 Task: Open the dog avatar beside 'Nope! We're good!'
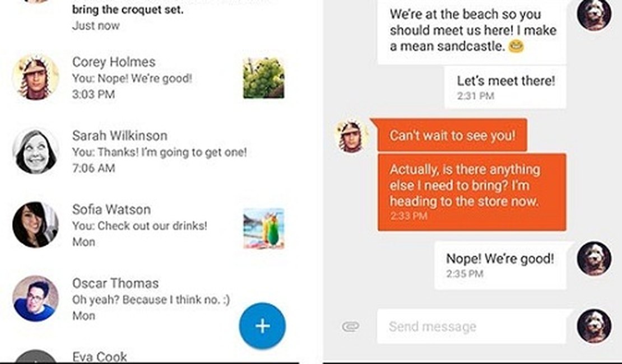tap(594, 259)
